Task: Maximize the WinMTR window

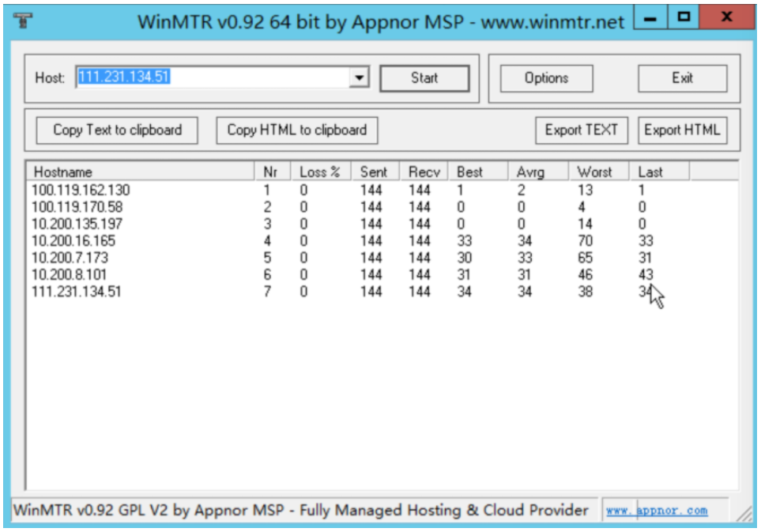Action: point(684,17)
